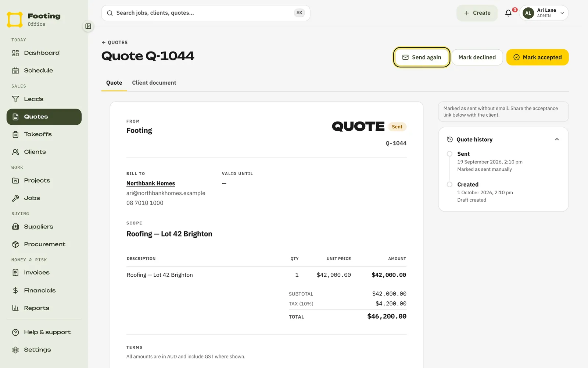Open the Financials page
Viewport: 588px width, 368px height.
point(44,290)
